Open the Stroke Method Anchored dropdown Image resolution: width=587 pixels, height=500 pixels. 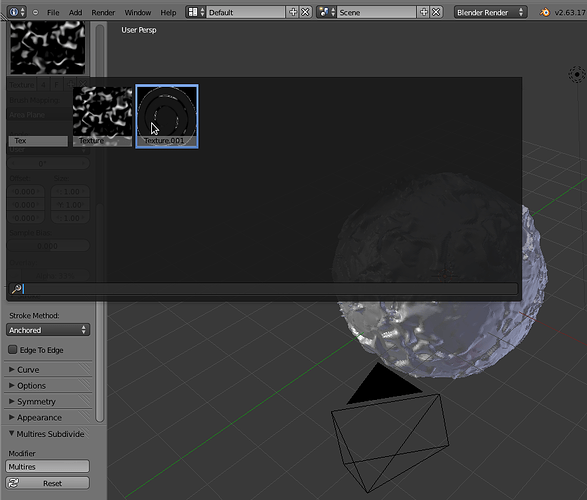[x=48, y=330]
